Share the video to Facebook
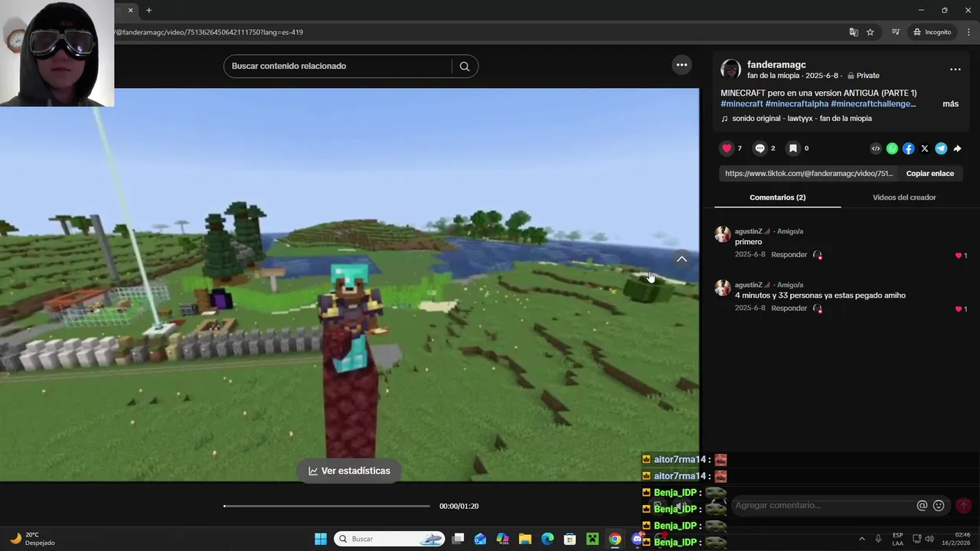Image resolution: width=980 pixels, height=551 pixels. click(908, 148)
